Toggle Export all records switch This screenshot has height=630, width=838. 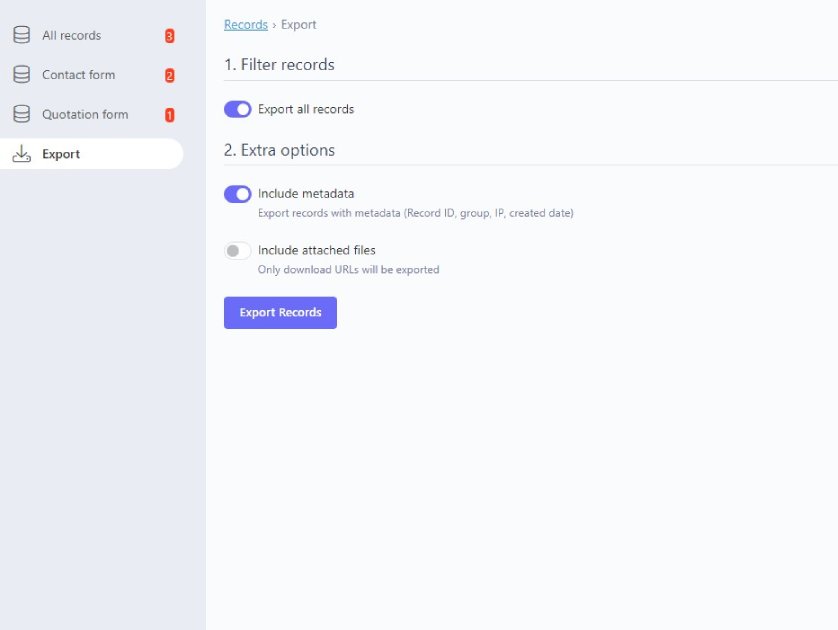237,109
